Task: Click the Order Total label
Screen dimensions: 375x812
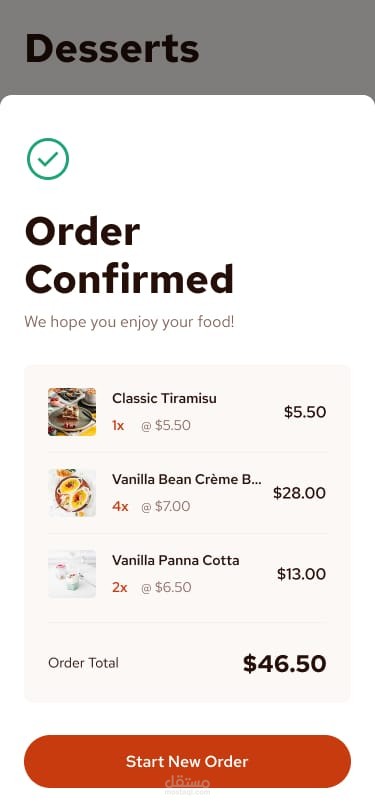Action: point(83,663)
